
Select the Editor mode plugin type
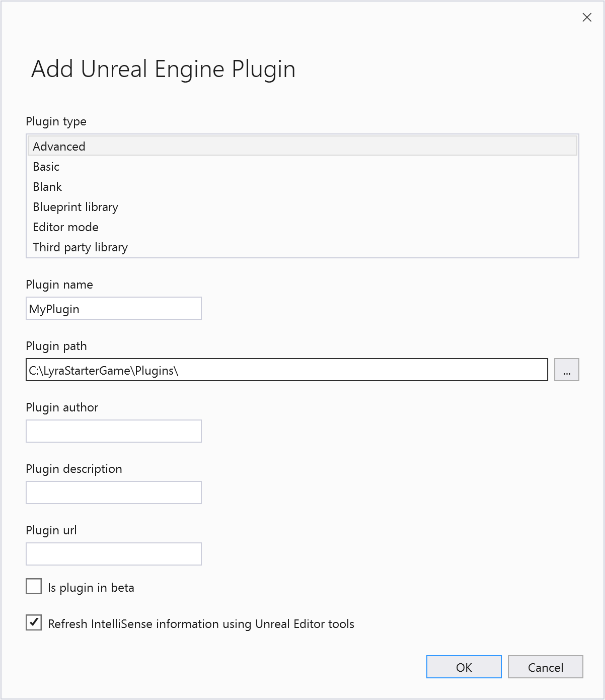[x=65, y=227]
